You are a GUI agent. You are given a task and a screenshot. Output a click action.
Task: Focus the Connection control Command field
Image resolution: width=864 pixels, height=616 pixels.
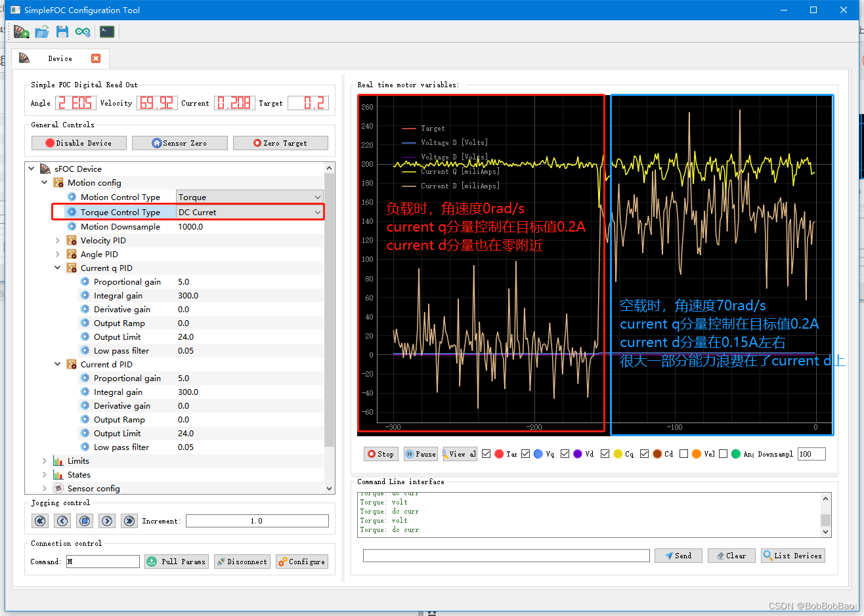click(103, 562)
